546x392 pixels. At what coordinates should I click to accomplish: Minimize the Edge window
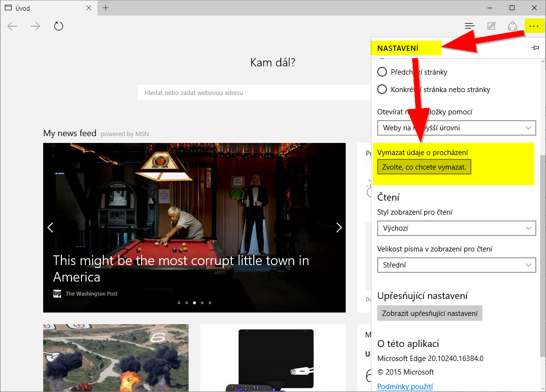[x=490, y=8]
